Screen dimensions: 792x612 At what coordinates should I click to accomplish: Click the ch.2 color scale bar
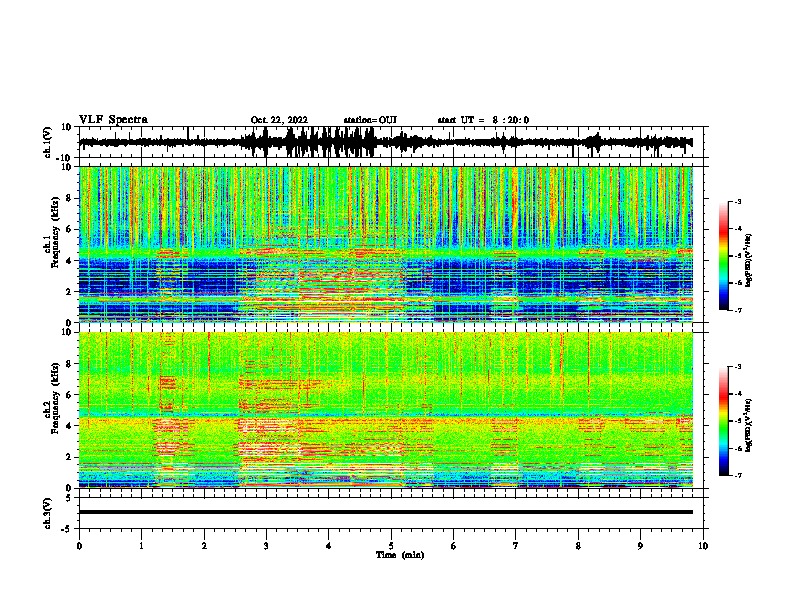[724, 421]
